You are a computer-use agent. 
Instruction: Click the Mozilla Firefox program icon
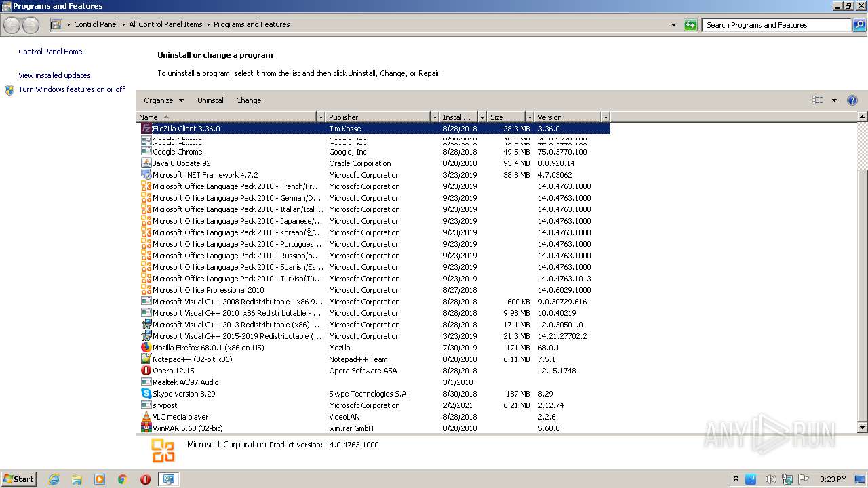(146, 348)
